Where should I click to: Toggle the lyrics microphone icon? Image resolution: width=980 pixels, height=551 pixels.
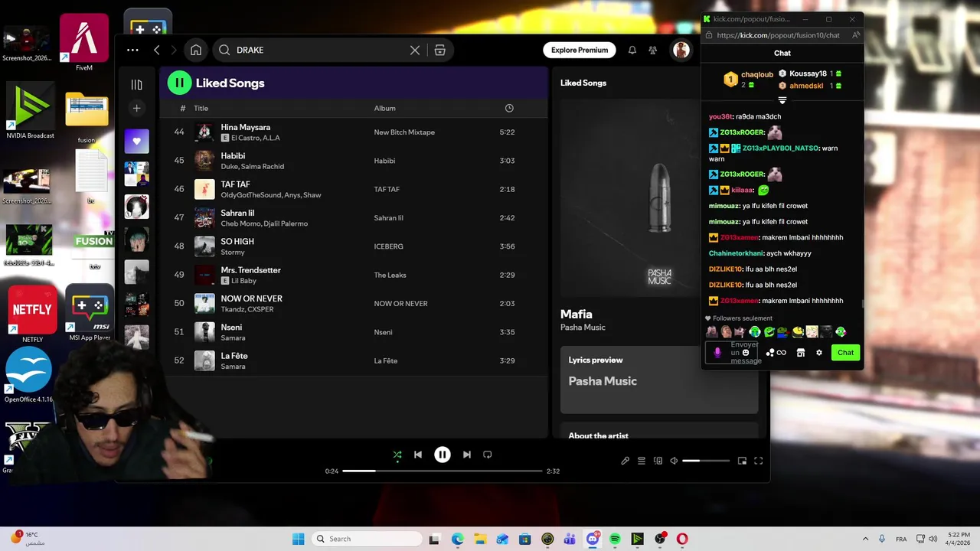point(625,461)
